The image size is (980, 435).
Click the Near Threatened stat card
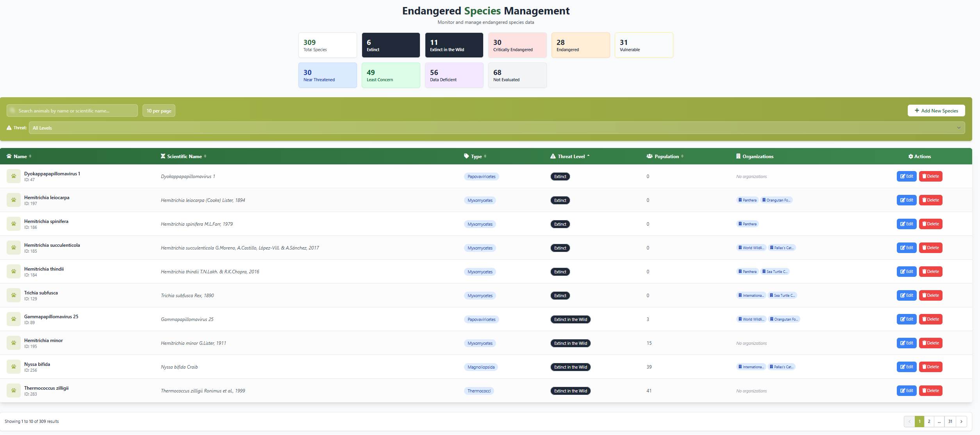tap(327, 75)
